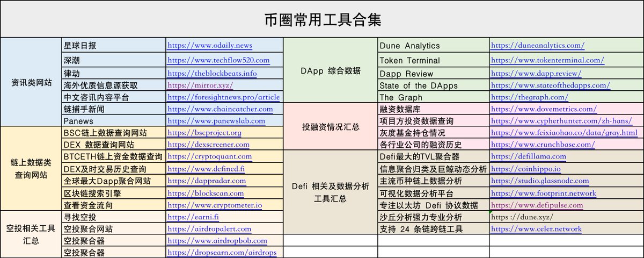
Task: Open the cryptoquant.com link
Action: [x=209, y=156]
